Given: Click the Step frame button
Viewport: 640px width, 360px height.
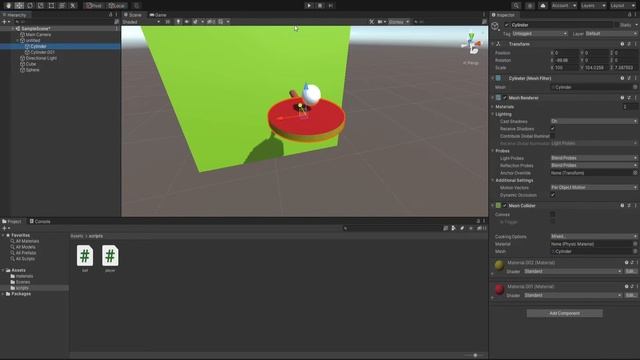Looking at the screenshot, I should tap(331, 6).
